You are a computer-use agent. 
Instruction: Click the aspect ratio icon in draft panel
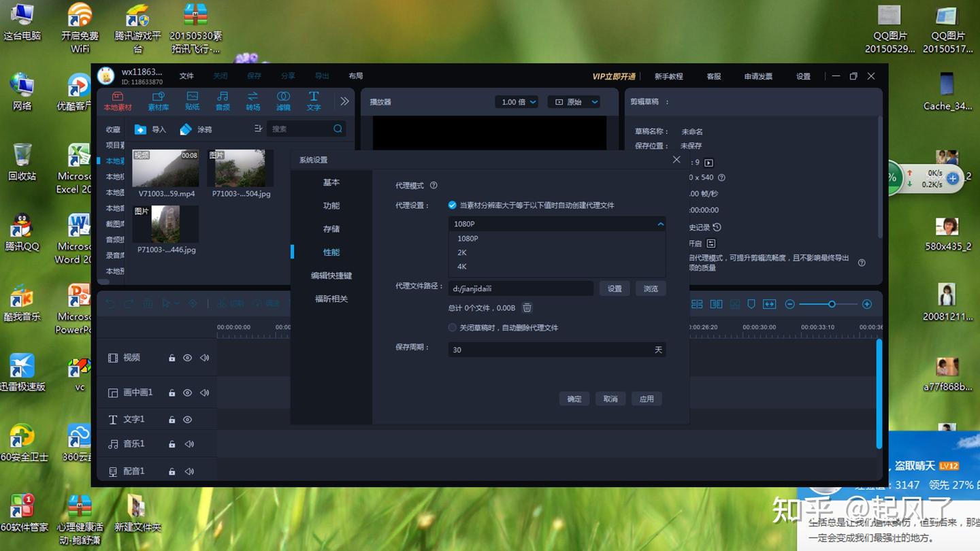click(708, 163)
